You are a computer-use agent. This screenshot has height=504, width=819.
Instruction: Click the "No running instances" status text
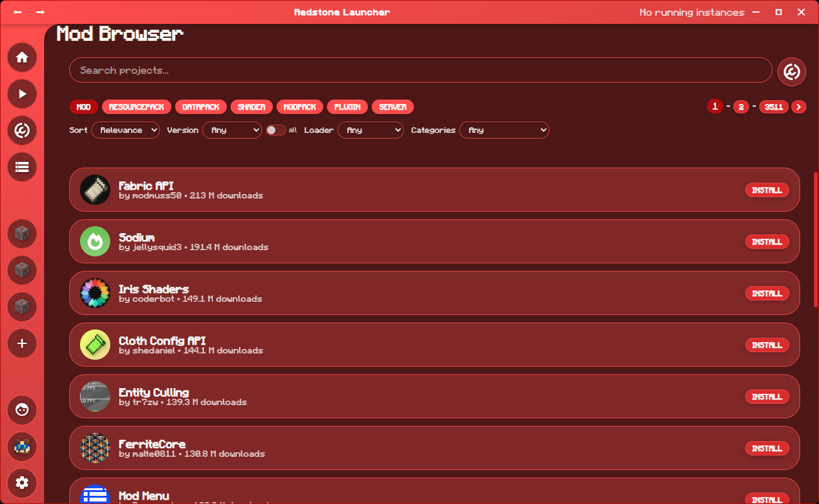pos(692,13)
